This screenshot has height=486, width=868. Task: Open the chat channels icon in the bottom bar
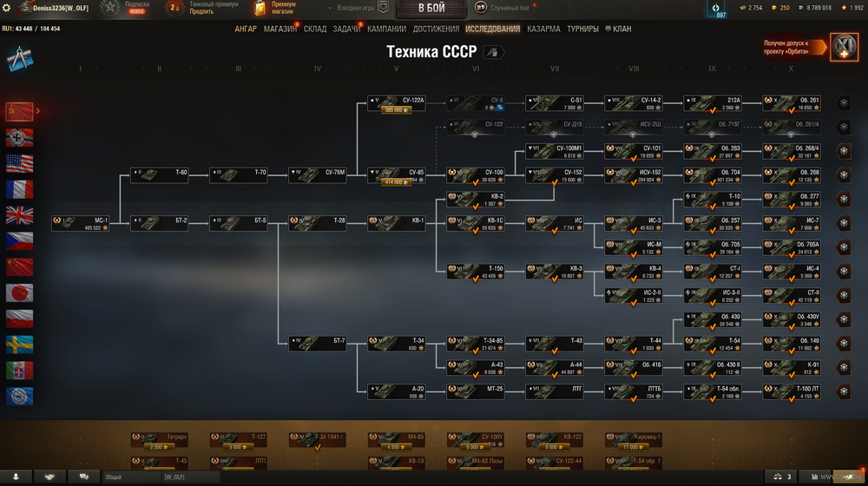tap(83, 476)
